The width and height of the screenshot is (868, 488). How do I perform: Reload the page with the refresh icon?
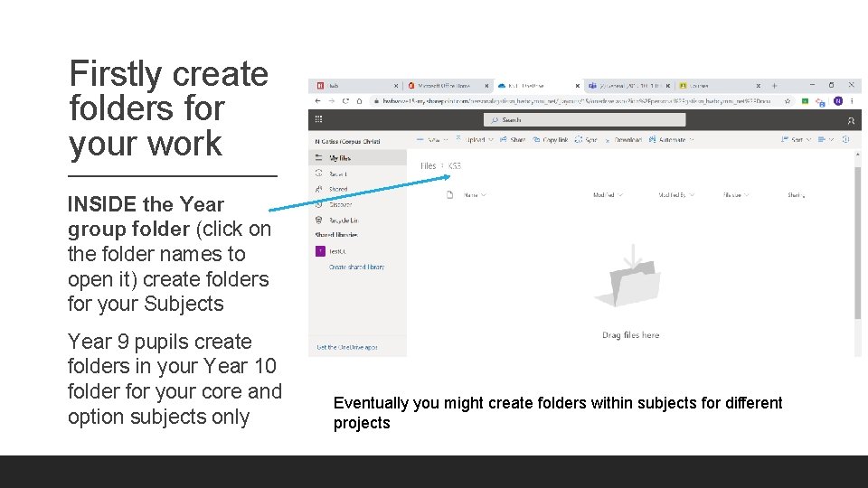(x=345, y=100)
